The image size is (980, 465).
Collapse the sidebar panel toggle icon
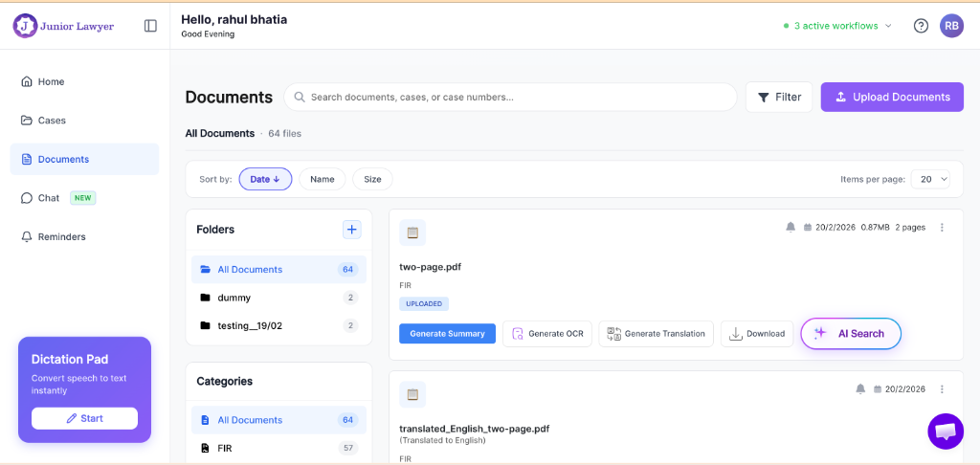[x=150, y=26]
